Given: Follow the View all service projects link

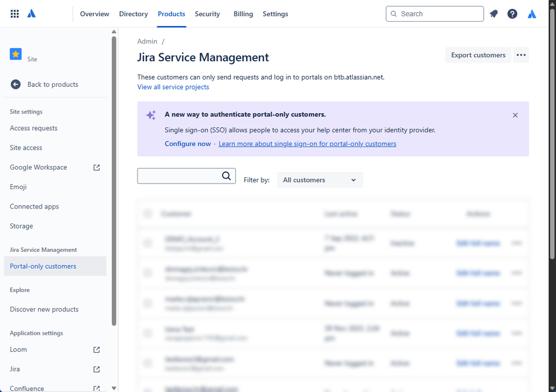Looking at the screenshot, I should pos(173,87).
